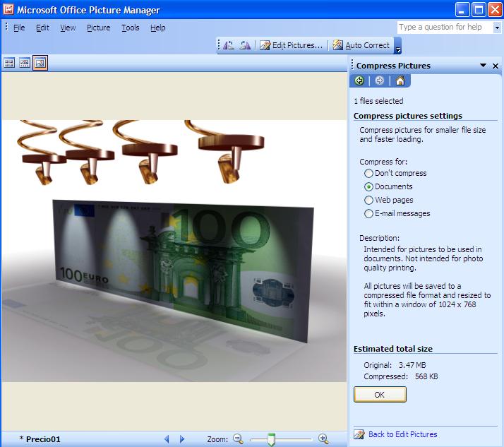Click the 1 files selected text

tap(378, 101)
